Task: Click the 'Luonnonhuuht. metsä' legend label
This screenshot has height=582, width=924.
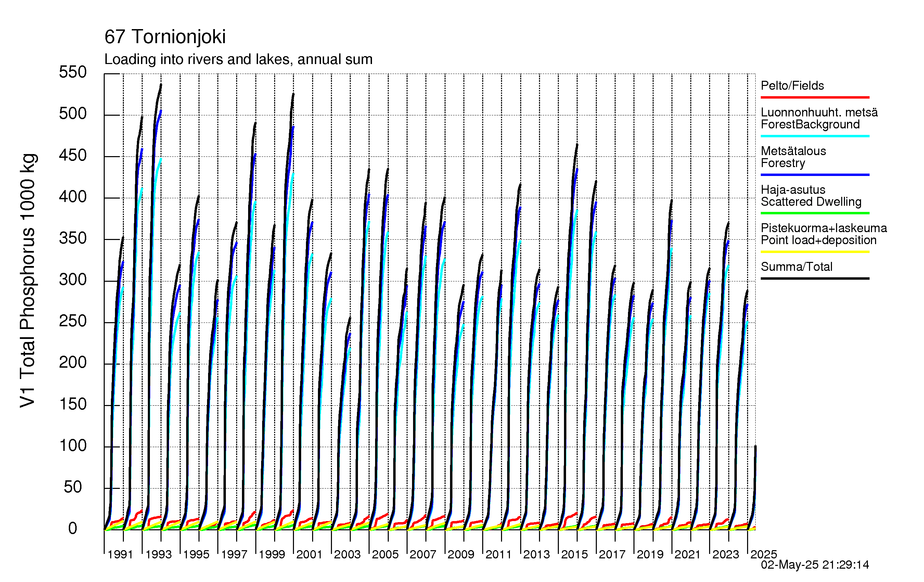Action: (819, 112)
